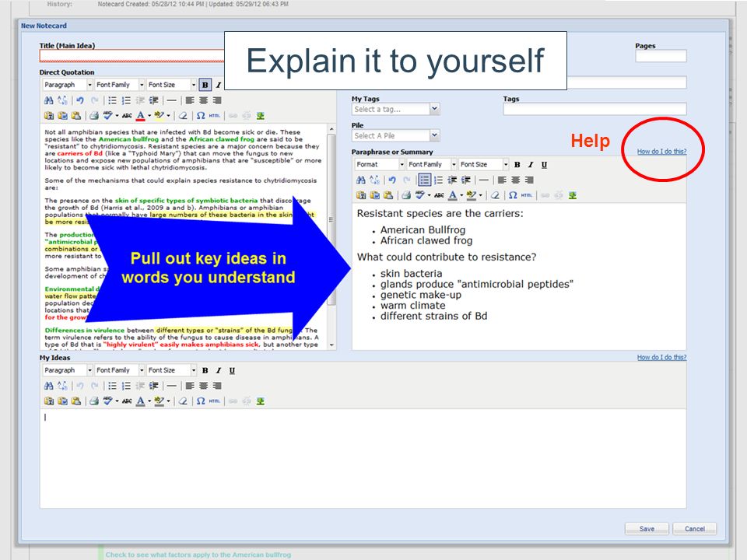This screenshot has width=747, height=560.
Task: Open Font Family dropdown in Paraphrase toolbar
Action: [432, 164]
